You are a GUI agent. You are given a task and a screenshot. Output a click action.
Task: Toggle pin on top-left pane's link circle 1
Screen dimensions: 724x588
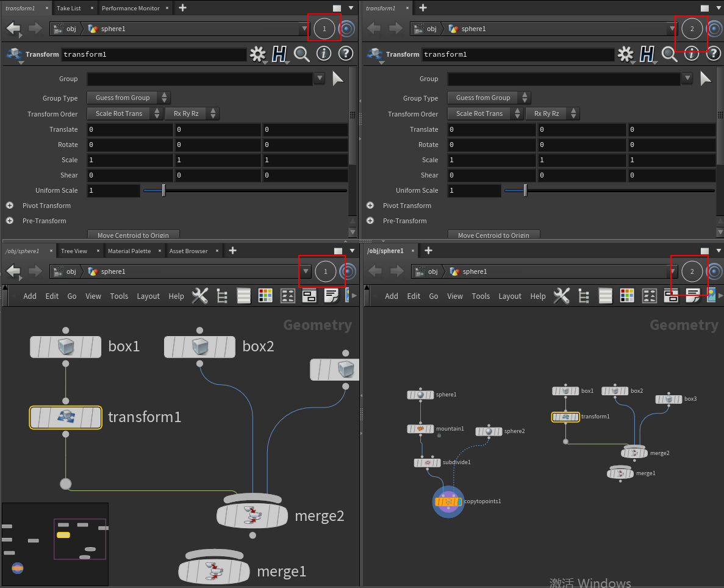(324, 29)
